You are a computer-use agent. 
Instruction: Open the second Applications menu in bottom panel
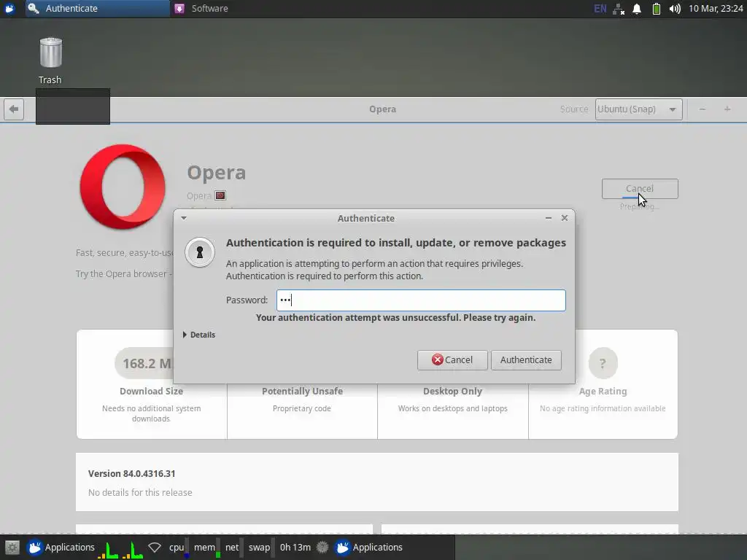click(368, 548)
